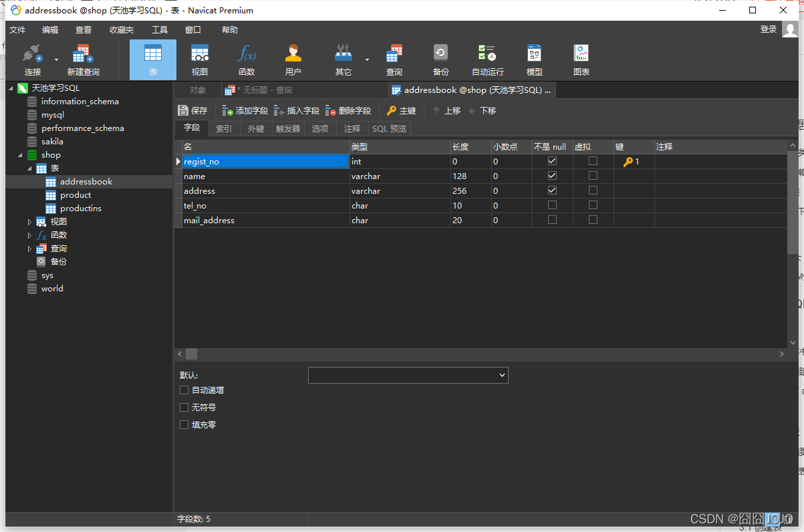Open the 编辑 menu
804x532 pixels.
(x=50, y=30)
